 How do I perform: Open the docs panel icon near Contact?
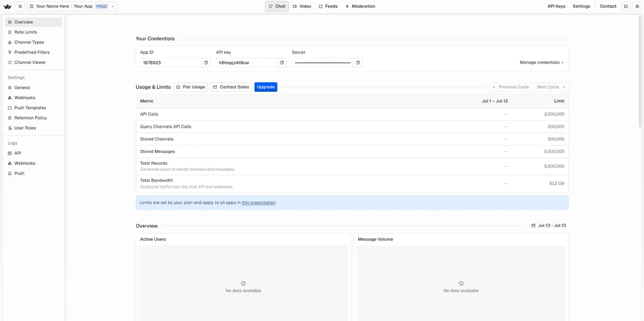(626, 6)
